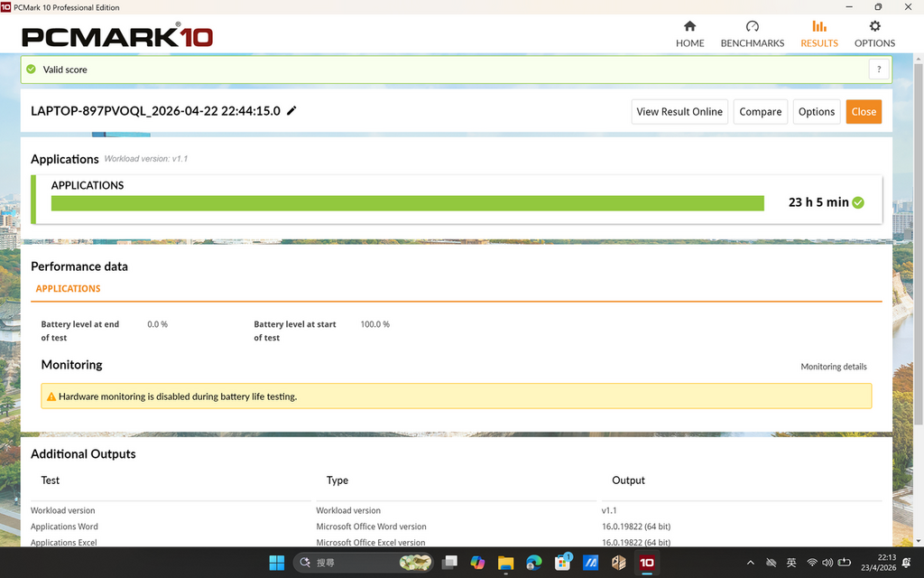
Task: Click the battery status tray icon
Action: click(845, 563)
